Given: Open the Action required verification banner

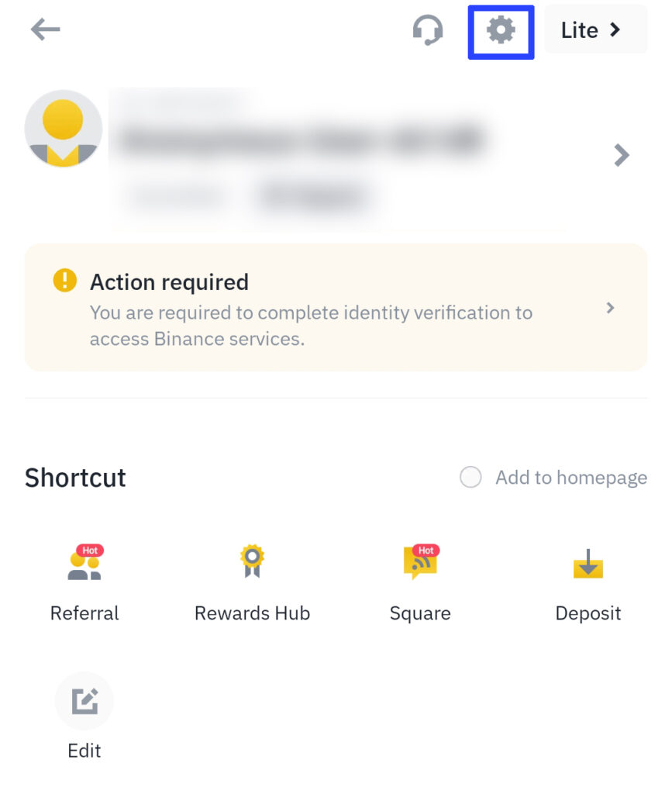Looking at the screenshot, I should (336, 307).
